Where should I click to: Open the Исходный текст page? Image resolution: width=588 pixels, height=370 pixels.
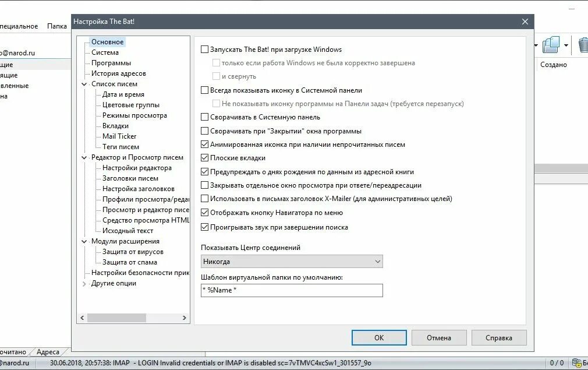coord(127,231)
